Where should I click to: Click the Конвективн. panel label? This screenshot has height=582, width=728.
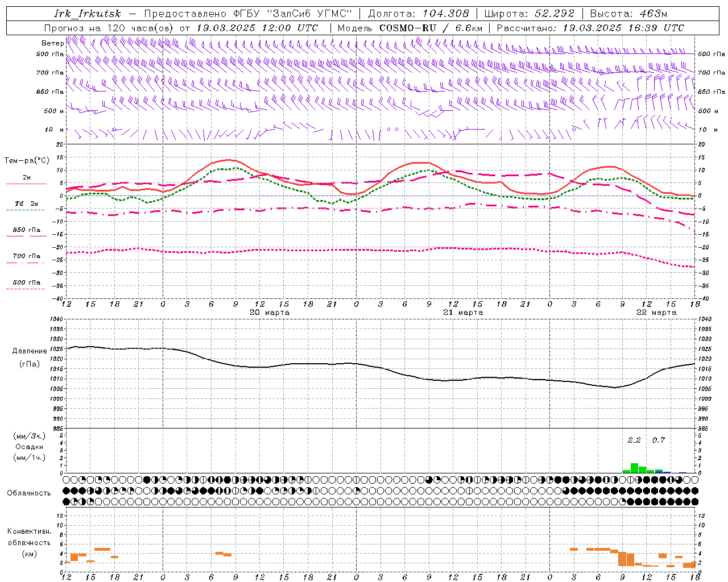[x=29, y=531]
